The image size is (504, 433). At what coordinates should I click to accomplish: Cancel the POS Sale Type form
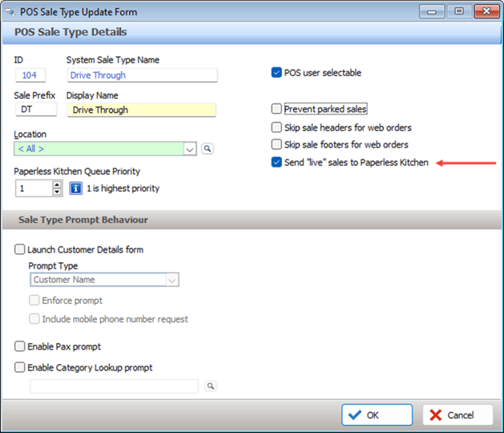pos(458,415)
